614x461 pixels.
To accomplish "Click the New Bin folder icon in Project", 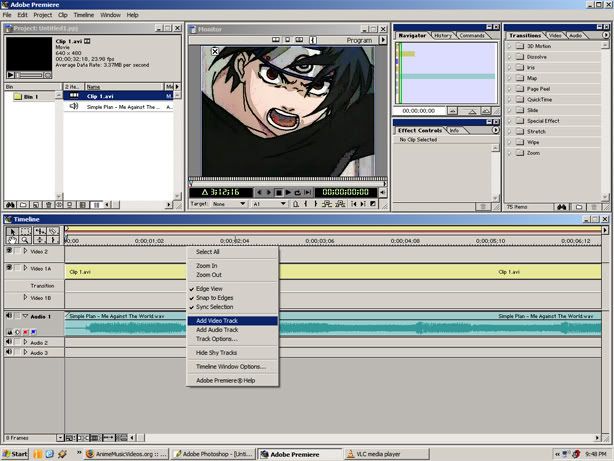I will coord(23,205).
